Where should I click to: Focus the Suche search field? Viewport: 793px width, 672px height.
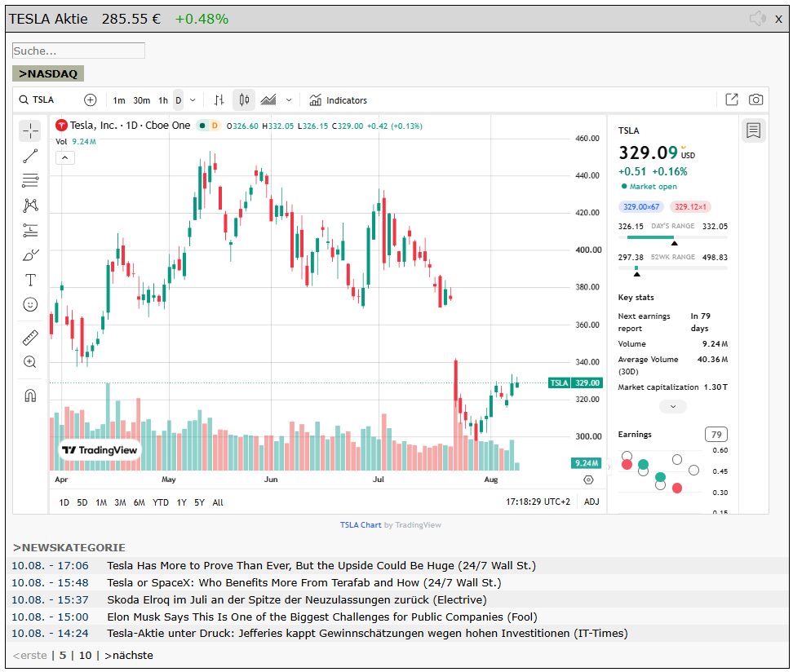[x=78, y=51]
